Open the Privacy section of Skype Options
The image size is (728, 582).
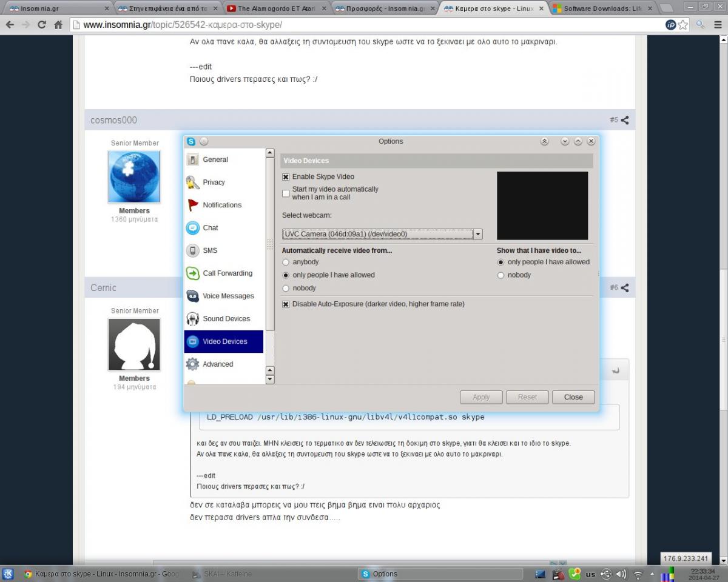tap(224, 182)
